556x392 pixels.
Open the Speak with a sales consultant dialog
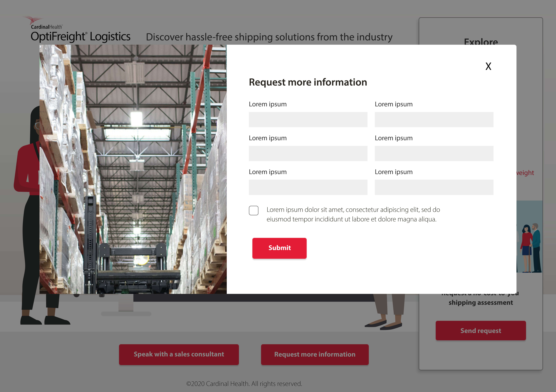(x=179, y=354)
